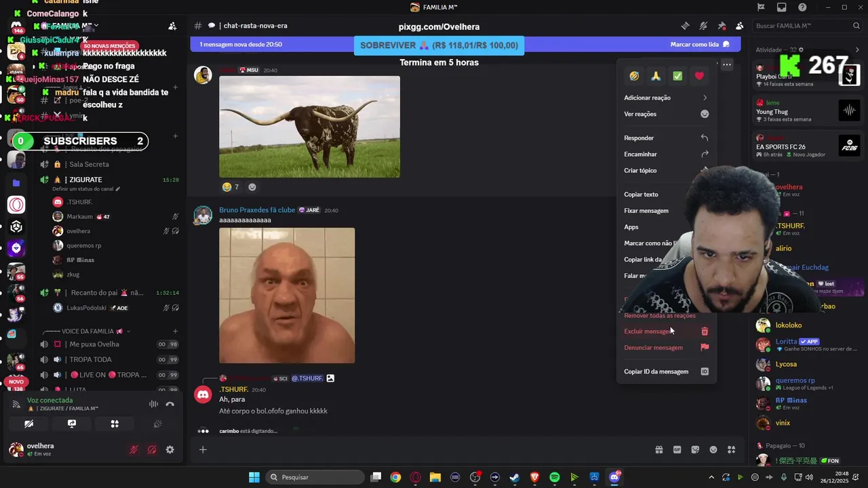Toggle camera in voice panel
This screenshot has width=868, height=488.
(28, 424)
